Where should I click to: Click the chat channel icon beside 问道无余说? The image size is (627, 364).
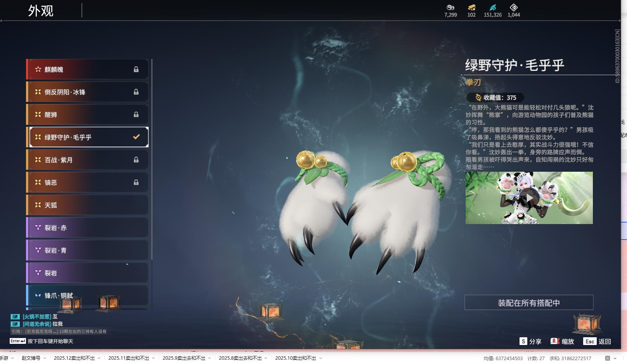pos(15,324)
